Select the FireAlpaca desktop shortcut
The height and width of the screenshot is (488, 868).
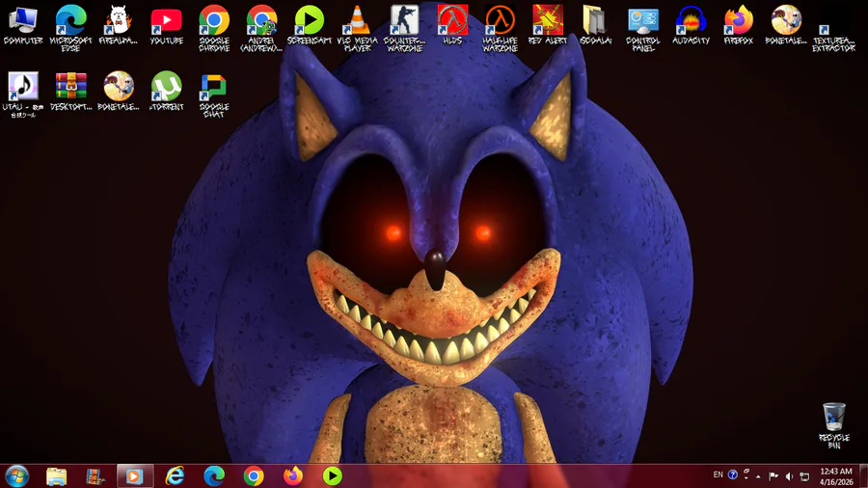tap(118, 25)
